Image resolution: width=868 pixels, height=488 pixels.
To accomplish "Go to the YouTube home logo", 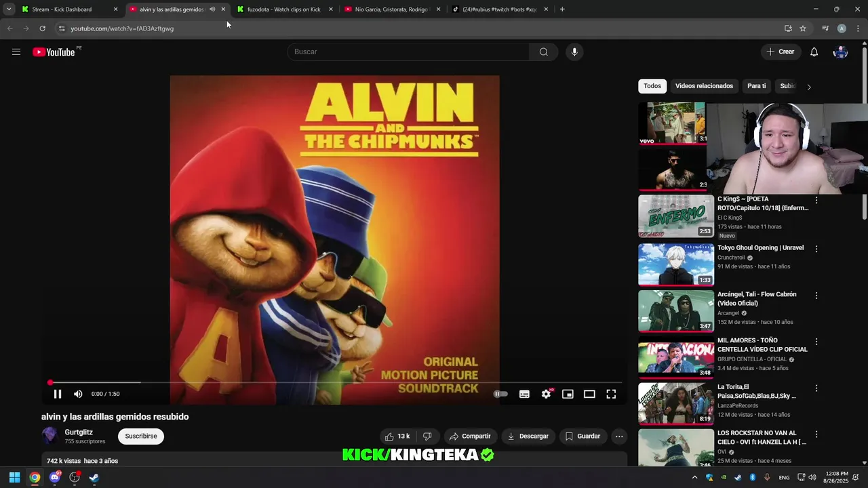I will tap(54, 52).
